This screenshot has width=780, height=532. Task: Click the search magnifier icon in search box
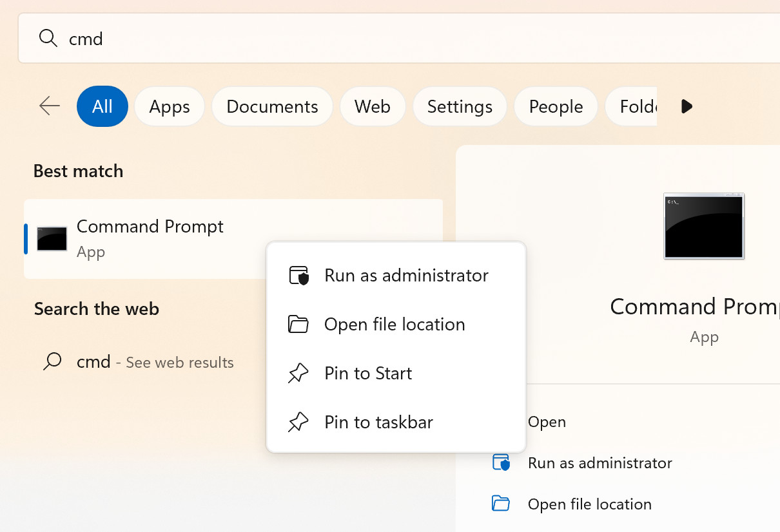(48, 39)
